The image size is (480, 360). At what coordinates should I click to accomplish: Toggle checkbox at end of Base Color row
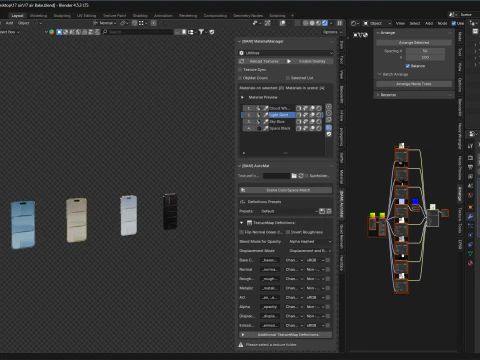pyautogui.click(x=328, y=260)
